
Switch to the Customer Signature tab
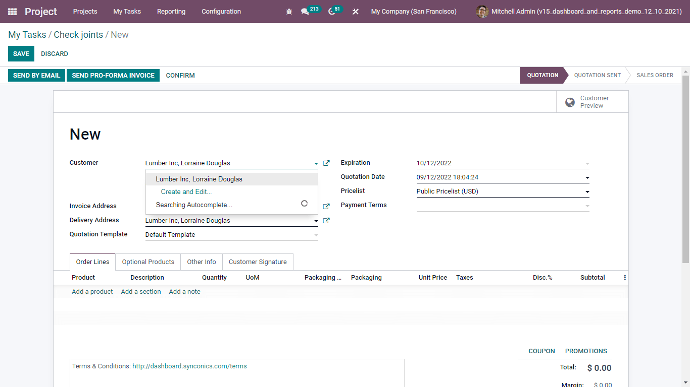pos(257,262)
